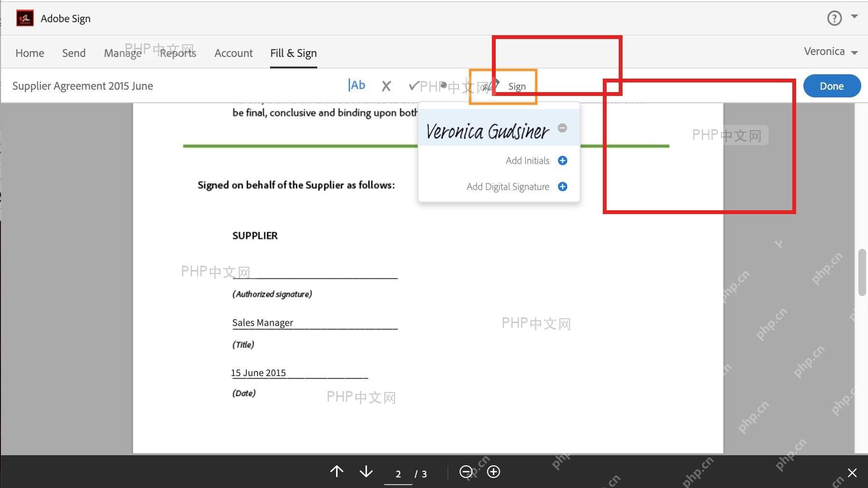The width and height of the screenshot is (868, 488).
Task: Expand the arrow beside the help icon
Action: tap(854, 16)
